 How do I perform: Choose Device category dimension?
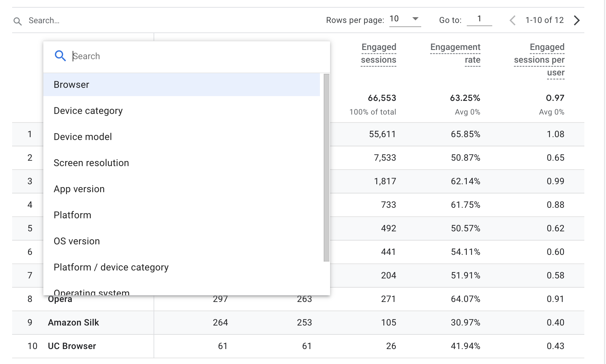click(88, 111)
